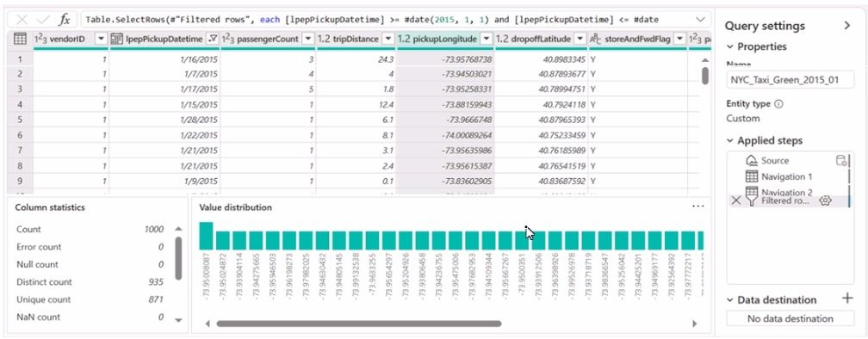Click the data grid scroll up arrow
The image size is (868, 339).
coord(704,59)
